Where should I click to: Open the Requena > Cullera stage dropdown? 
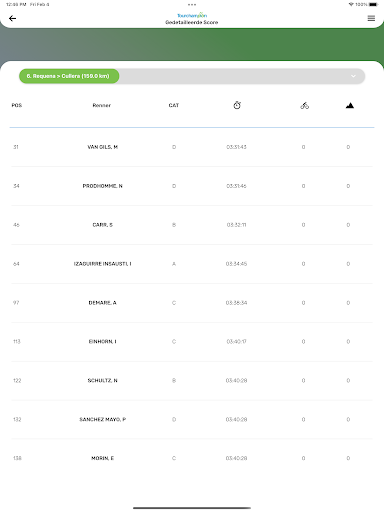69,76
